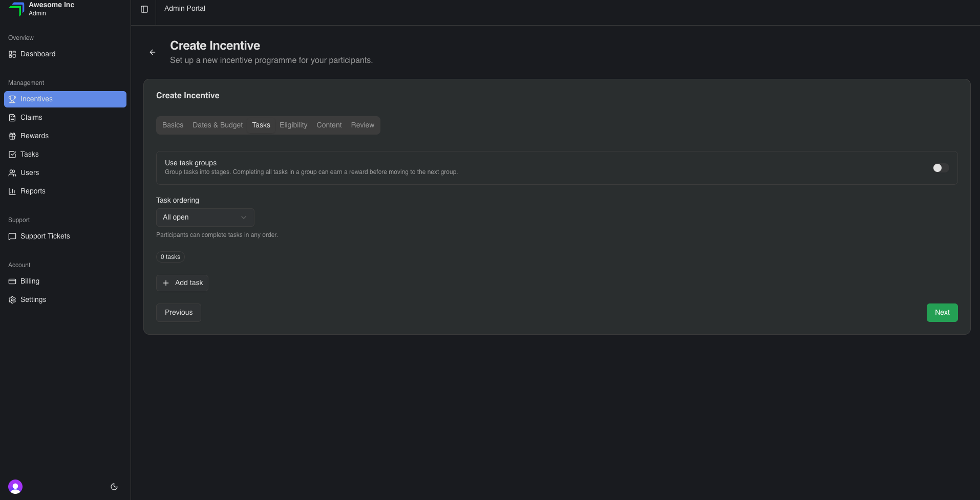
Task: Toggle dark mode with moon icon
Action: pos(114,487)
